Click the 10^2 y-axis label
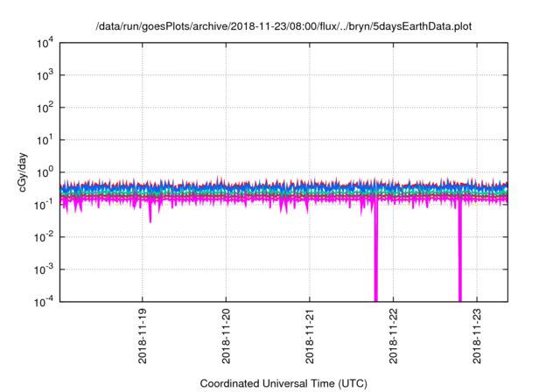Image resolution: width=560 pixels, height=392 pixels. pyautogui.click(x=45, y=108)
